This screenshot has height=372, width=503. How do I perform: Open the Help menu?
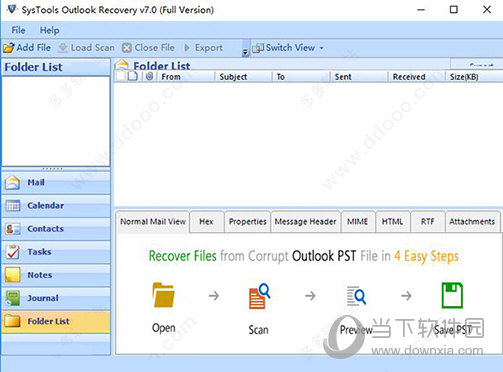(50, 30)
